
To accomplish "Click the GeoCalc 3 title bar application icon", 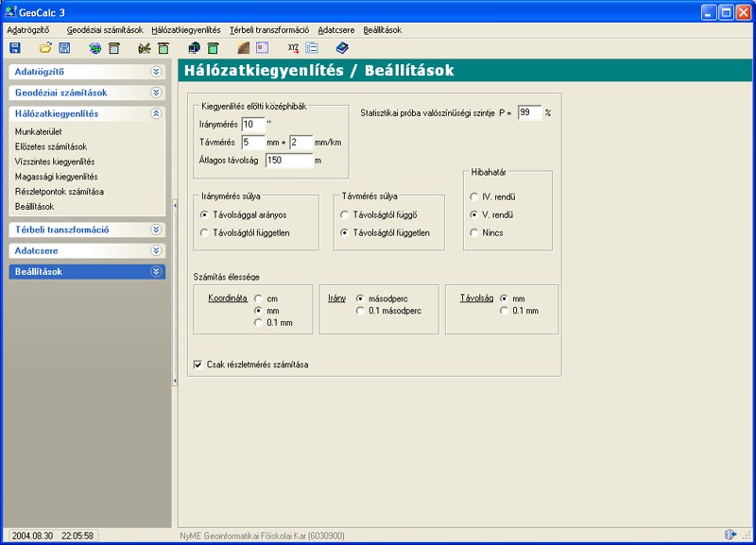I will [x=10, y=11].
